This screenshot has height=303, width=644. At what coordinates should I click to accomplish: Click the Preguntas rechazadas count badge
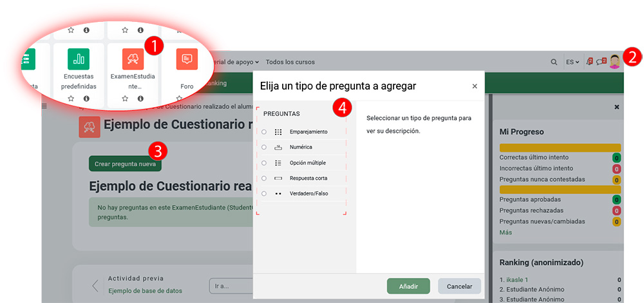(x=616, y=211)
